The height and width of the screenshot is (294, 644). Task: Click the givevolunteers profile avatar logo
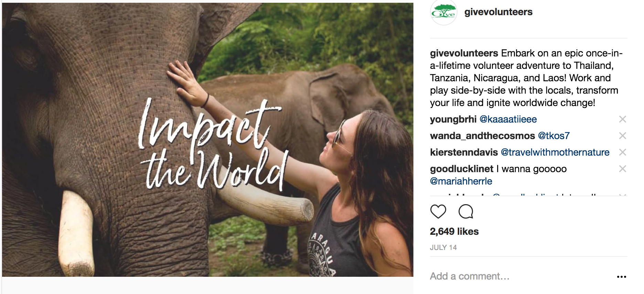[x=443, y=12]
